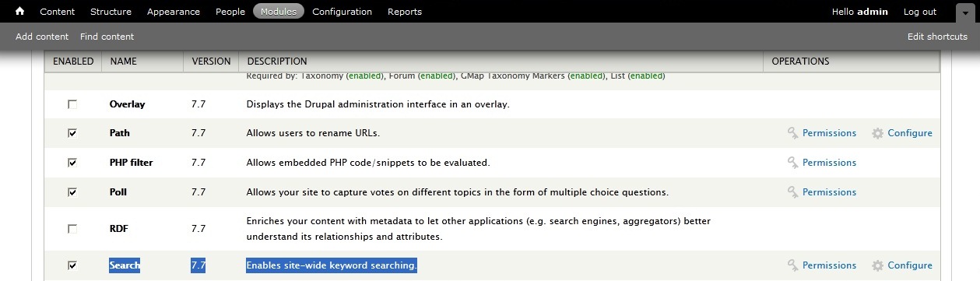Click the Search row Configure gear icon
980x281 pixels.
tap(877, 265)
